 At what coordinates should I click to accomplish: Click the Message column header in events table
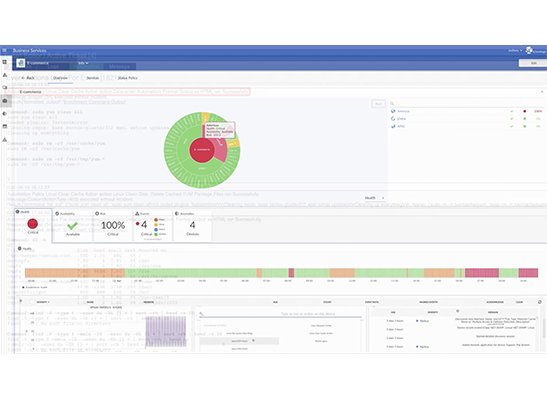pos(149,302)
